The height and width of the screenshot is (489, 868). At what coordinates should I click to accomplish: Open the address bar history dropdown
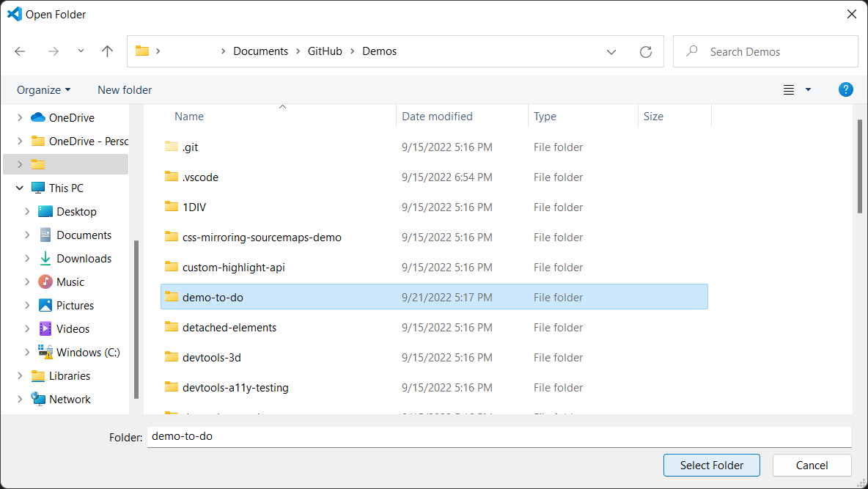611,51
